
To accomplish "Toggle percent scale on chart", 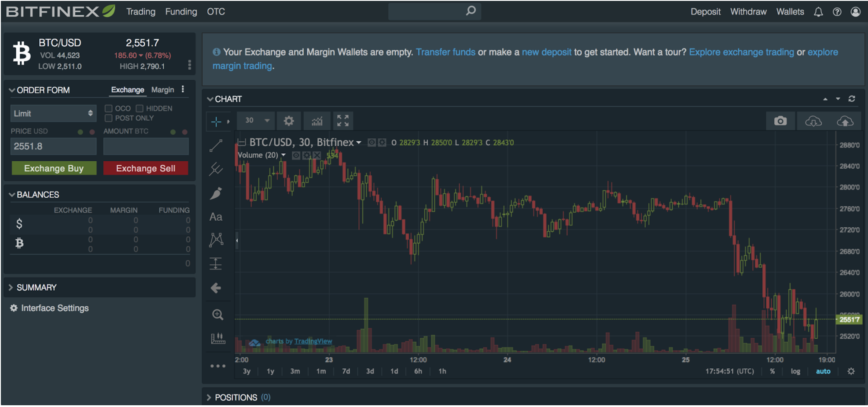I will point(772,371).
